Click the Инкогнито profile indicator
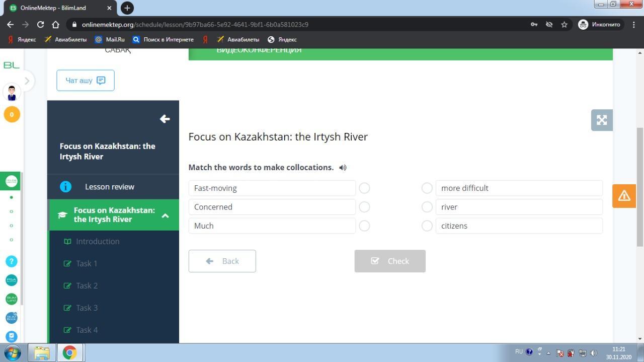Viewport: 644px width, 362px height. 601,24
